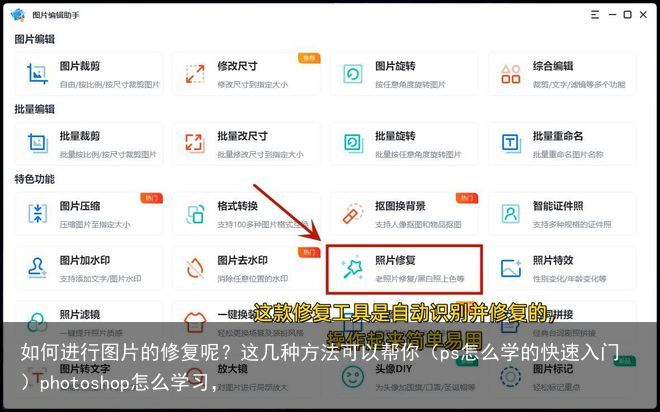This screenshot has width=660, height=412.
Task: Choose the 照片特效 picture sparkle icon
Action: pos(511,268)
